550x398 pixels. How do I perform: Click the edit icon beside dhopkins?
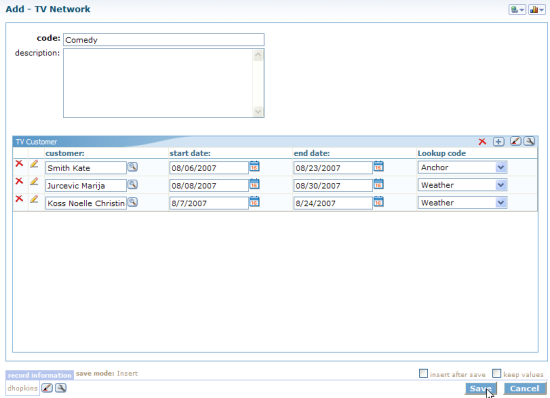point(47,388)
